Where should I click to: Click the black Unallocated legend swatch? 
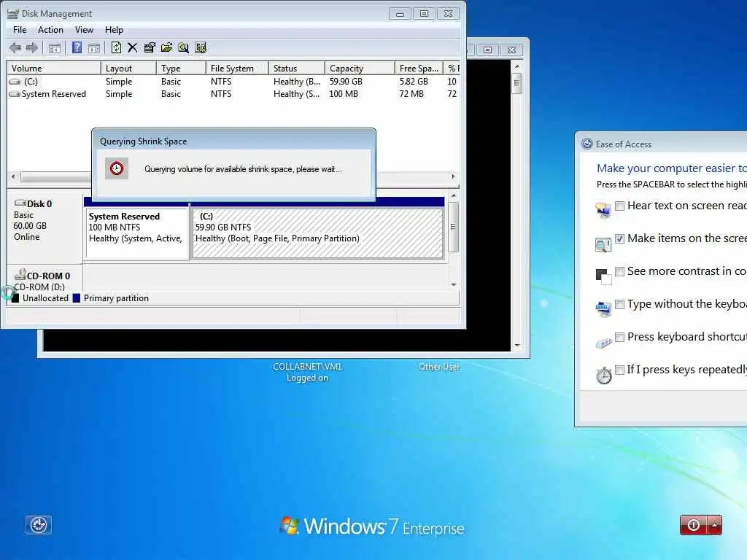(15, 298)
